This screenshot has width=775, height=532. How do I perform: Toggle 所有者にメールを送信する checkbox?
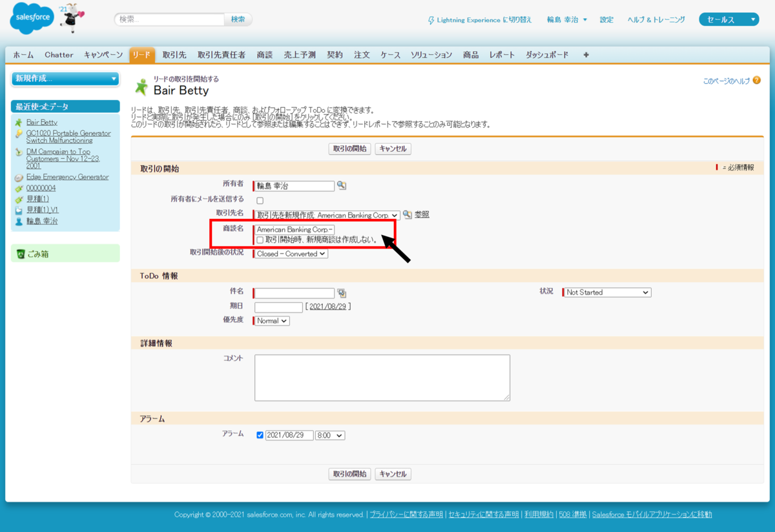260,200
